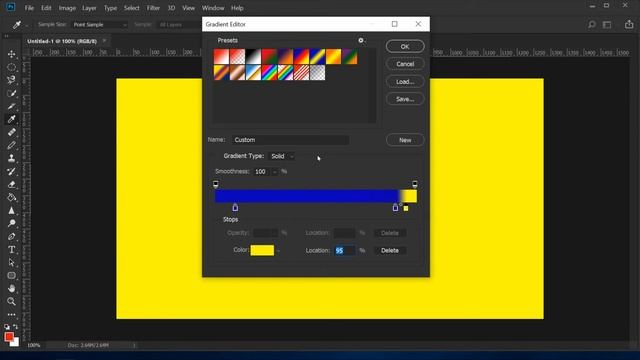The width and height of the screenshot is (640, 360).
Task: Select the Move tool
Action: tap(11, 54)
